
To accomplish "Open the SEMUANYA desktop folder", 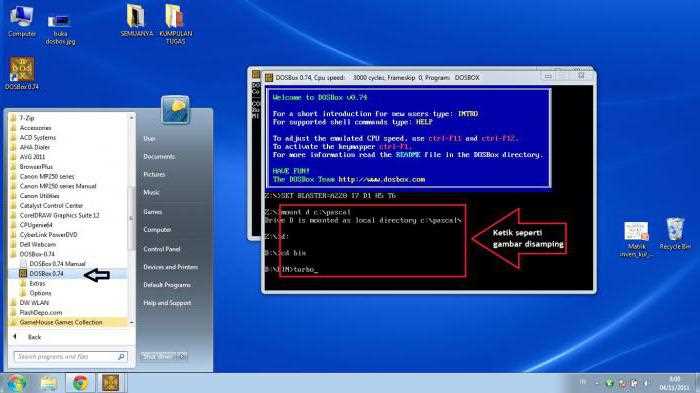I will (136, 21).
